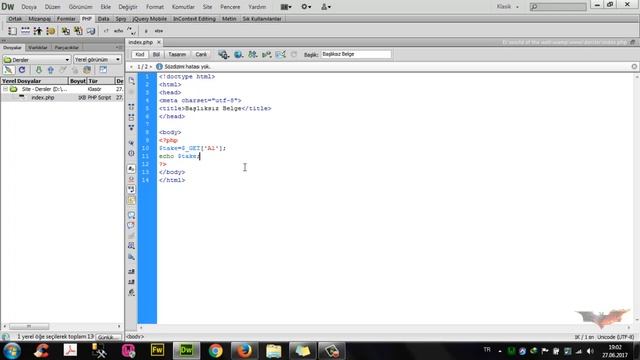Open the Klasik workspace switcher dropdown
Viewport: 640px width, 360px height.
[x=508, y=7]
